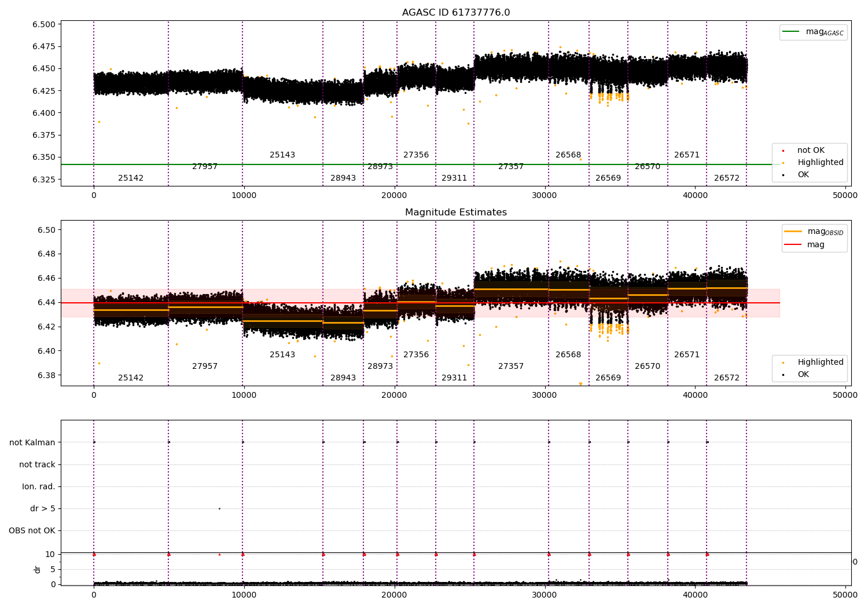868x608 pixels.
Task: Click the 'not OK' legend entry in top plot
Action: pyautogui.click(x=804, y=151)
